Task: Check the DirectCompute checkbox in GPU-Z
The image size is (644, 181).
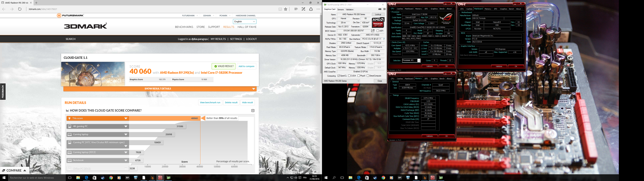Action: point(368,76)
